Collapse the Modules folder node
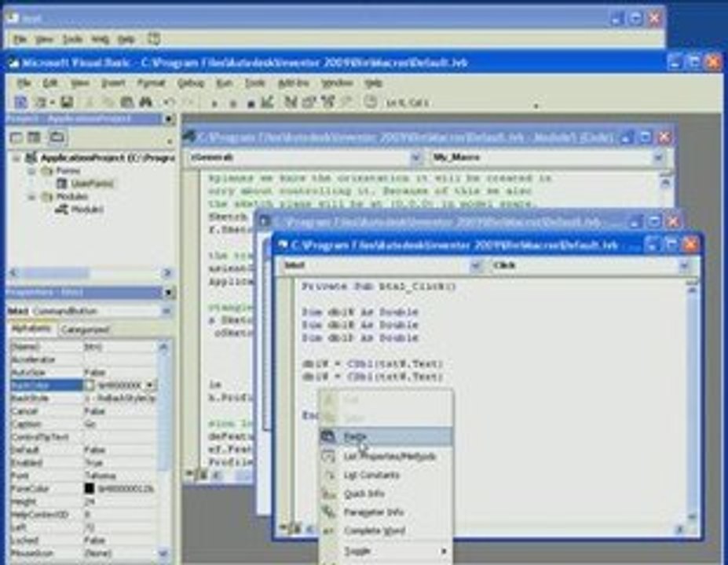 click(31, 197)
